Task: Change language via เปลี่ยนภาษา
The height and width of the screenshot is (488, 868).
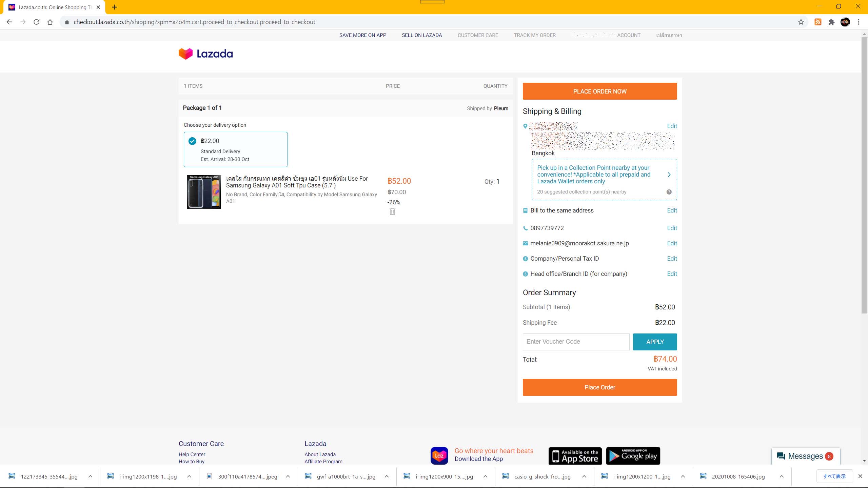Action: pyautogui.click(x=669, y=35)
